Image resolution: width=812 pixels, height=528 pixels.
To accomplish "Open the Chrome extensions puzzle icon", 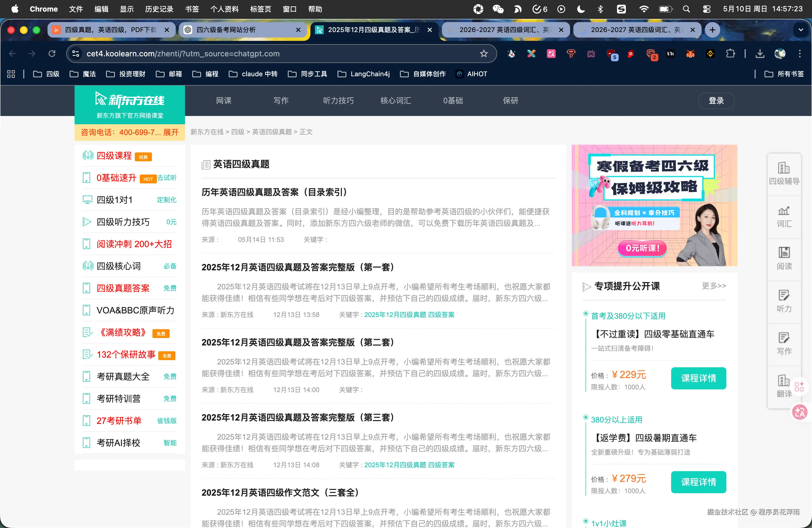I will [730, 54].
